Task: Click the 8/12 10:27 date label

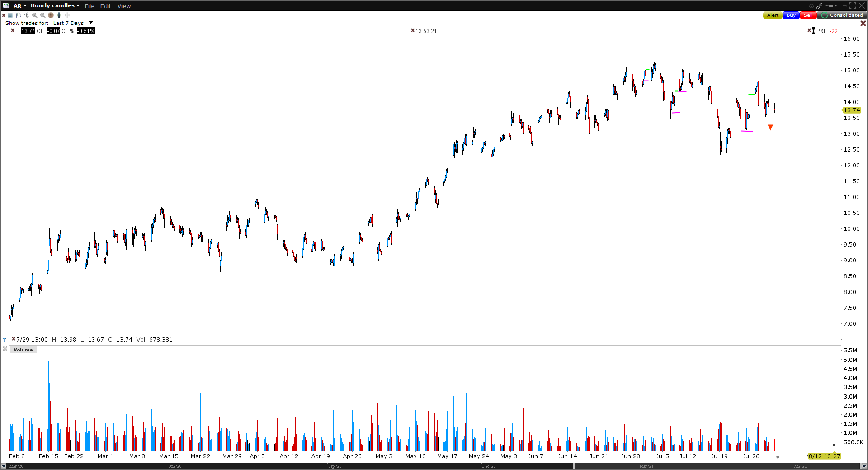Action: point(824,456)
